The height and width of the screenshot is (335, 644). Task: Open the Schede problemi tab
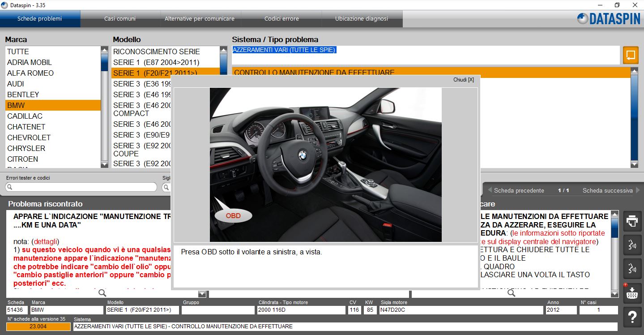point(40,19)
